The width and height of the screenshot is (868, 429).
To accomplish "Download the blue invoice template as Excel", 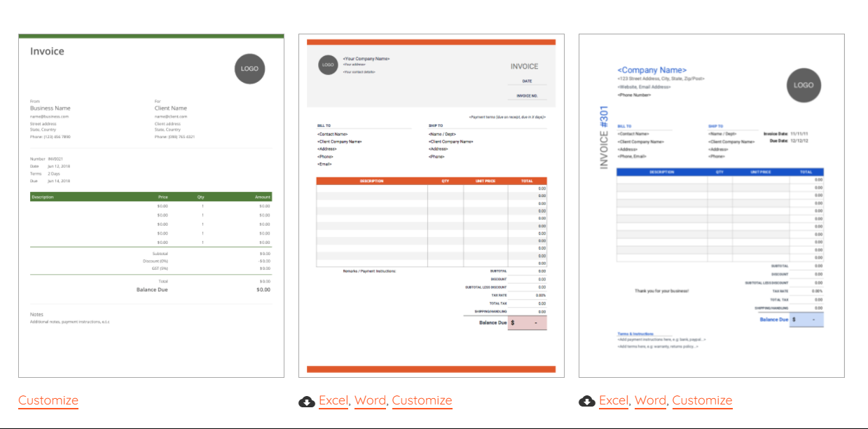I will (x=614, y=400).
